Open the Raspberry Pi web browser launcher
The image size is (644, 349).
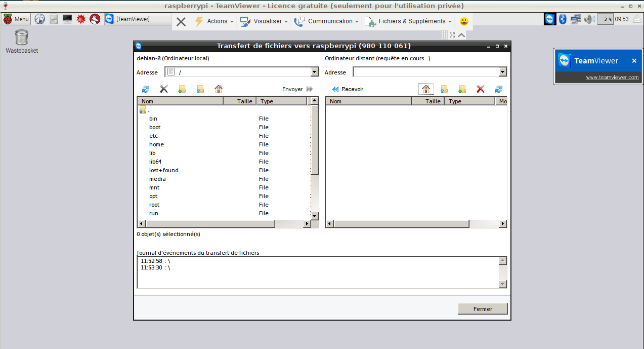(40, 19)
